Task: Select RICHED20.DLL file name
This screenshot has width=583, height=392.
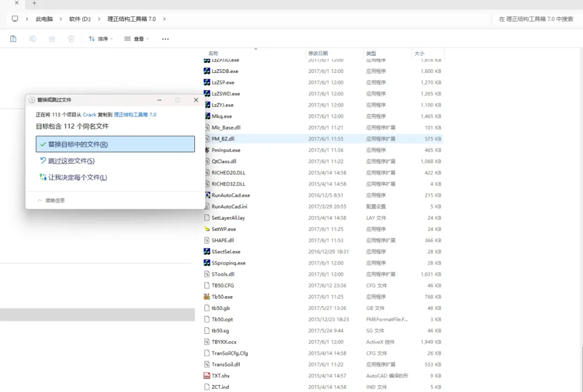Action: (228, 173)
